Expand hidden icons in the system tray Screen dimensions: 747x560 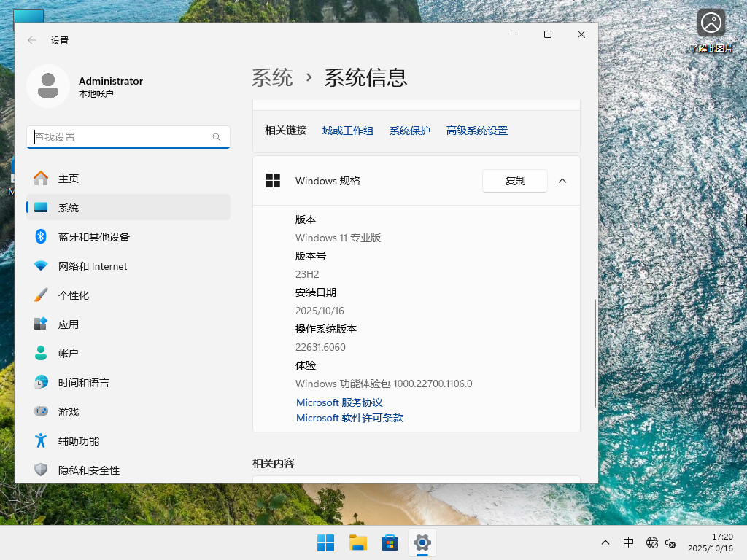[605, 542]
